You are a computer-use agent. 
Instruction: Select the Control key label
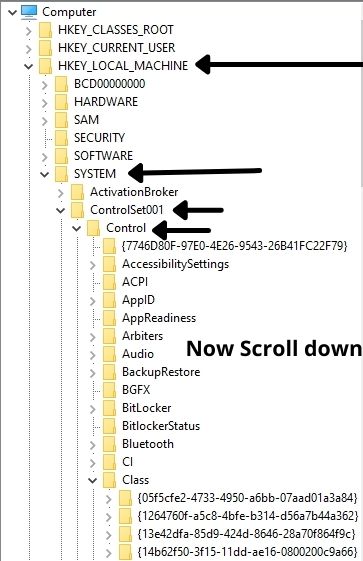pos(126,228)
